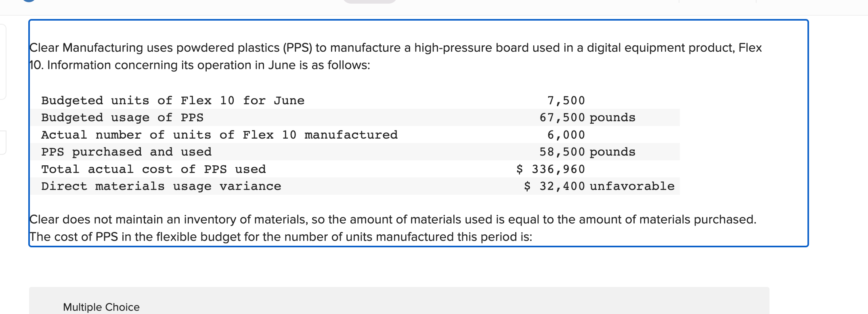The image size is (868, 314).
Task: Click the Multiple Choice section header
Action: (x=101, y=307)
